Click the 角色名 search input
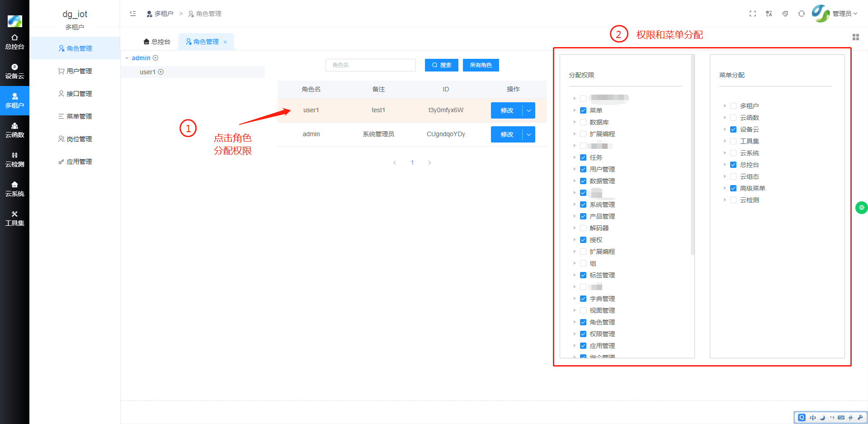 click(x=371, y=65)
